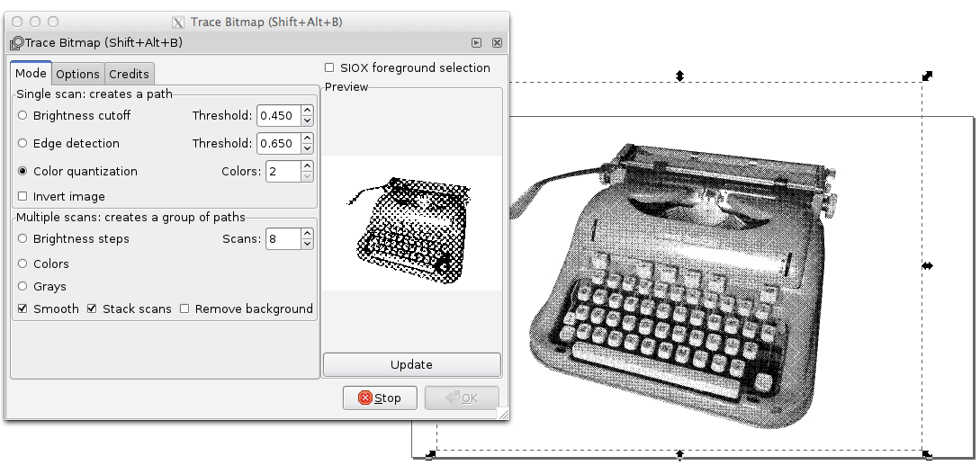
Task: Select the Brightness cutoff radio button
Action: coord(22,115)
